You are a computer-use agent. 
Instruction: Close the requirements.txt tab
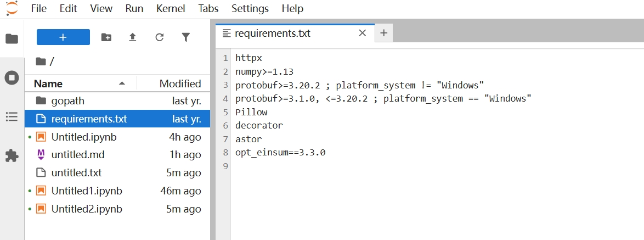(362, 33)
